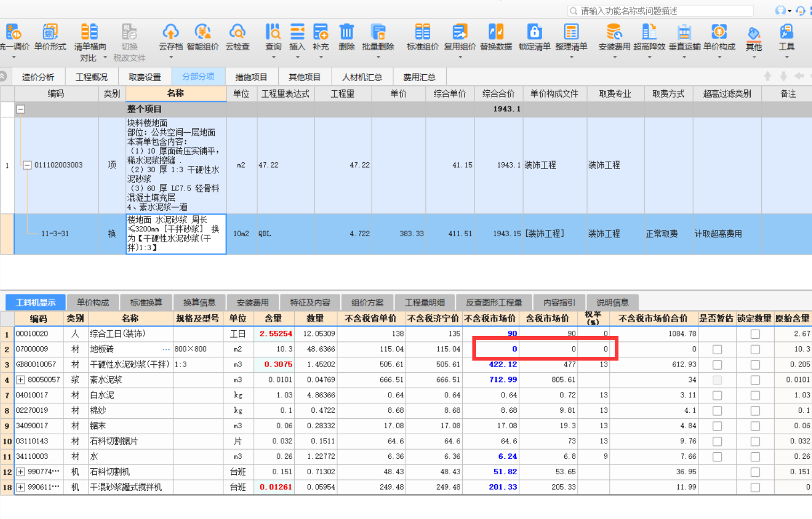Click the 批量删除 icon

click(x=378, y=33)
